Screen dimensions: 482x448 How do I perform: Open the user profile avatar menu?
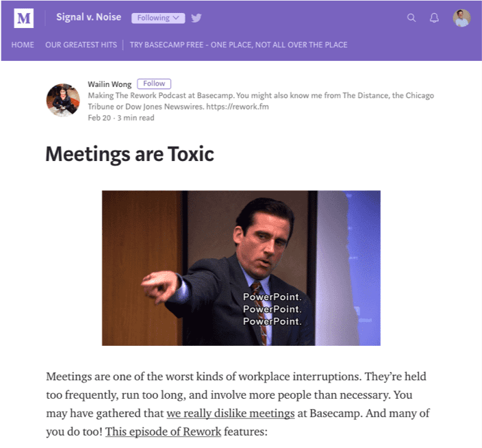pyautogui.click(x=461, y=18)
